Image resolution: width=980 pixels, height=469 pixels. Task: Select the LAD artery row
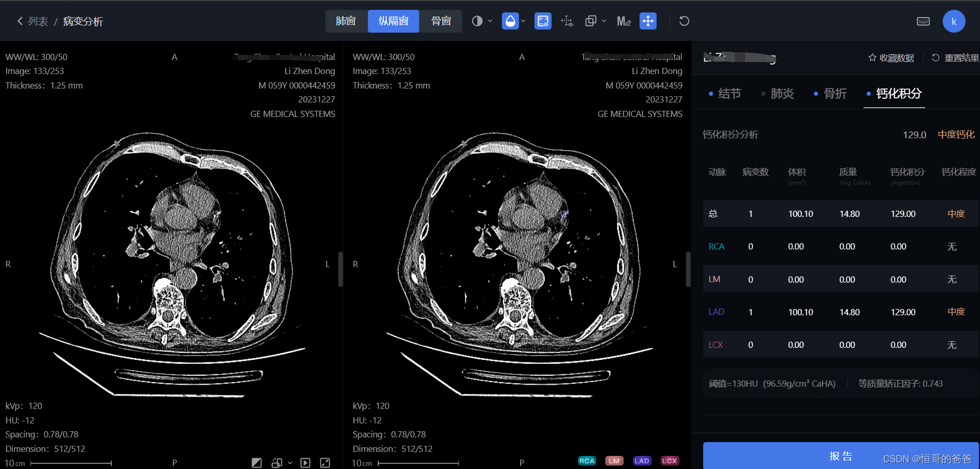tap(841, 312)
